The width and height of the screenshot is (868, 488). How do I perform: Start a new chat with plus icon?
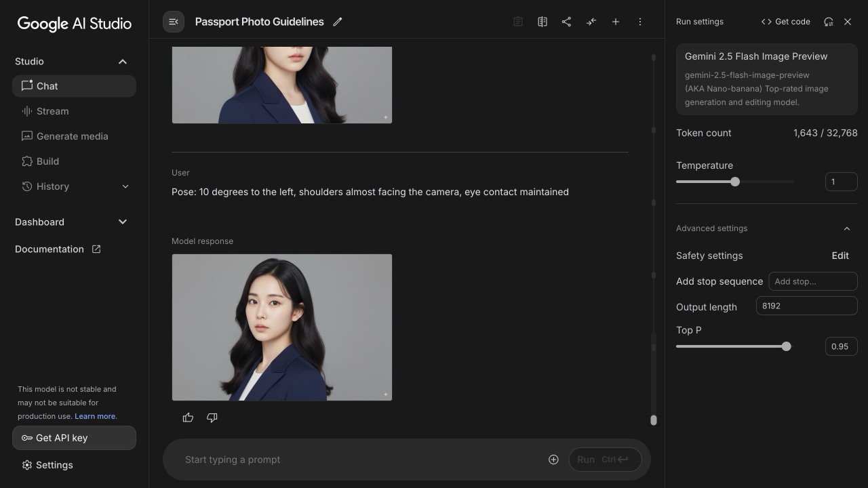click(x=616, y=22)
